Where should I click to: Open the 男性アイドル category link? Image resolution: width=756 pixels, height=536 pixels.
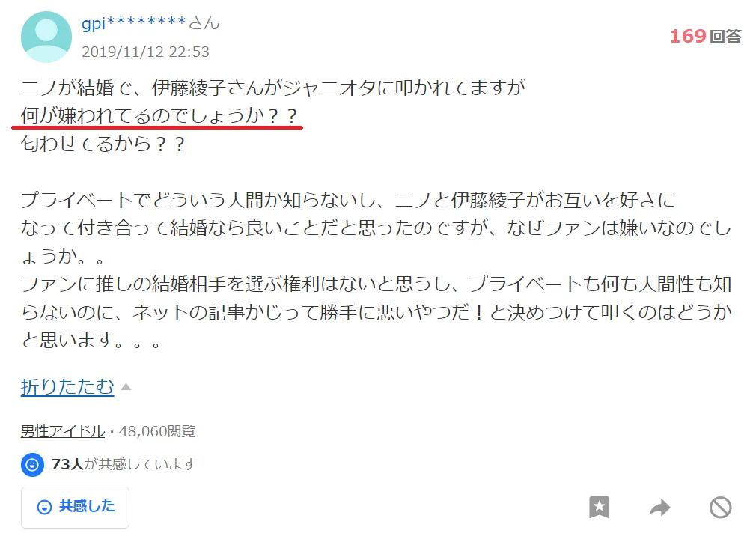(x=63, y=431)
